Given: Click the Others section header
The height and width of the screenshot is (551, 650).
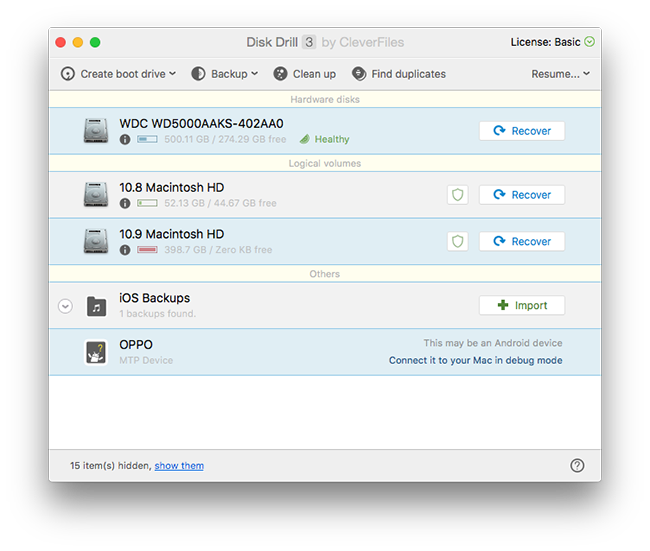Looking at the screenshot, I should tap(325, 274).
